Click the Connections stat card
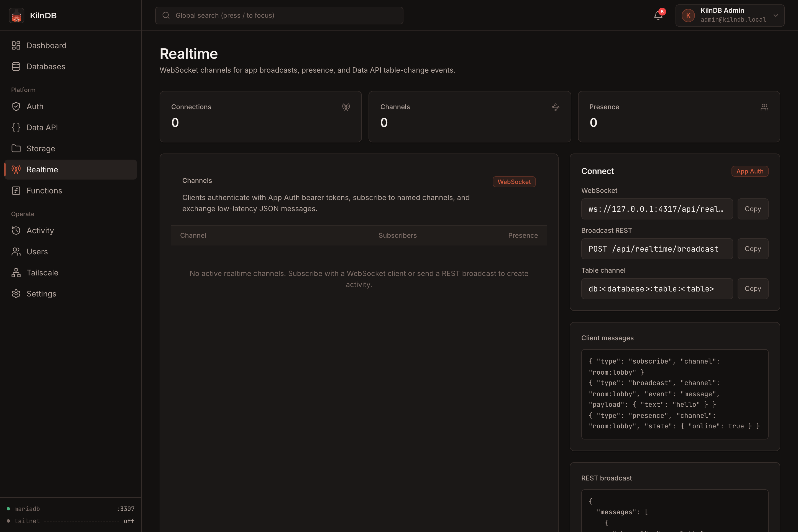The image size is (798, 532). click(x=260, y=117)
